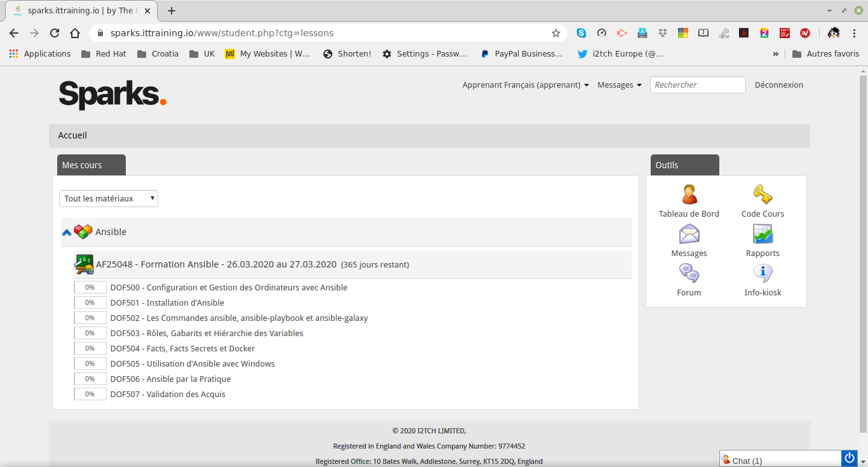868x467 pixels.
Task: Click the AF25048 course chalkboard icon
Action: tap(84, 264)
